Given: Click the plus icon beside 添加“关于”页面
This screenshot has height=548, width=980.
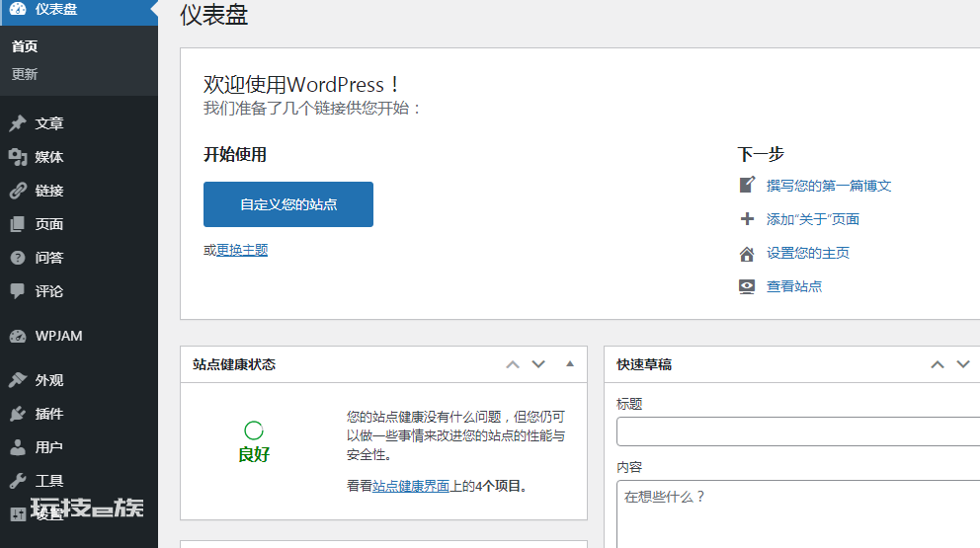Looking at the screenshot, I should click(x=747, y=218).
